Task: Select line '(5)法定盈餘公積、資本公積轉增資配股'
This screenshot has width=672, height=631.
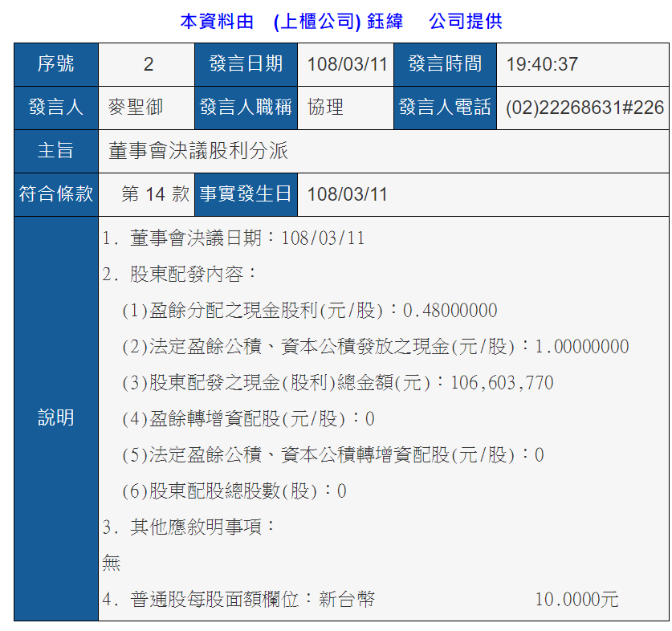Action: 333,454
